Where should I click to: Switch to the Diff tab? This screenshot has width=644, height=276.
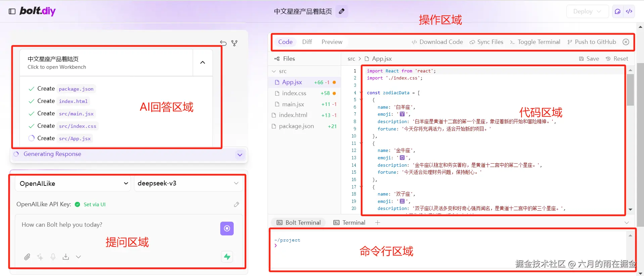pos(307,42)
